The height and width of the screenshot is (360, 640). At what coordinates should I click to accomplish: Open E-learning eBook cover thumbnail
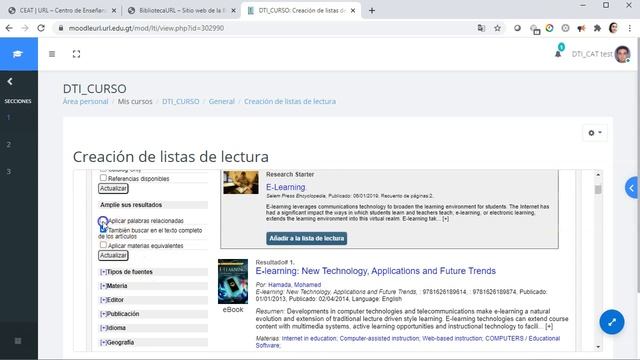point(233,281)
